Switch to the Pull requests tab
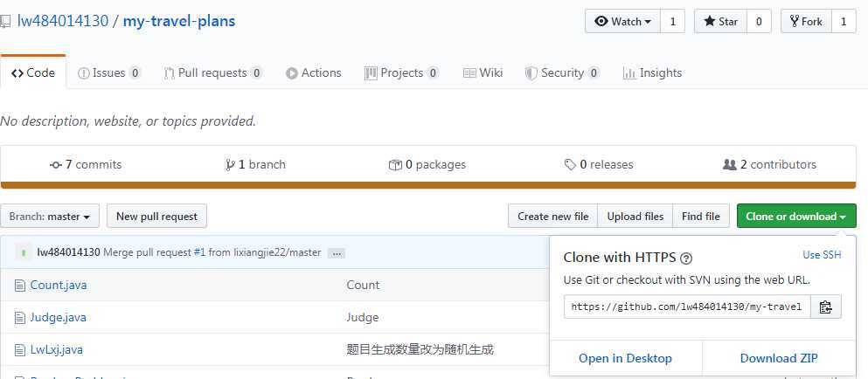The width and height of the screenshot is (868, 379). (213, 72)
